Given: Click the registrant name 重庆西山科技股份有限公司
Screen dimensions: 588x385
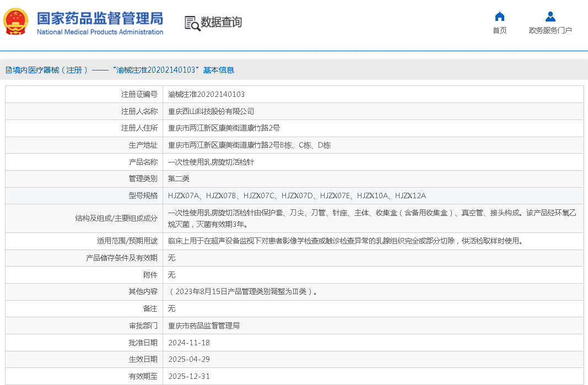Looking at the screenshot, I should point(211,111).
